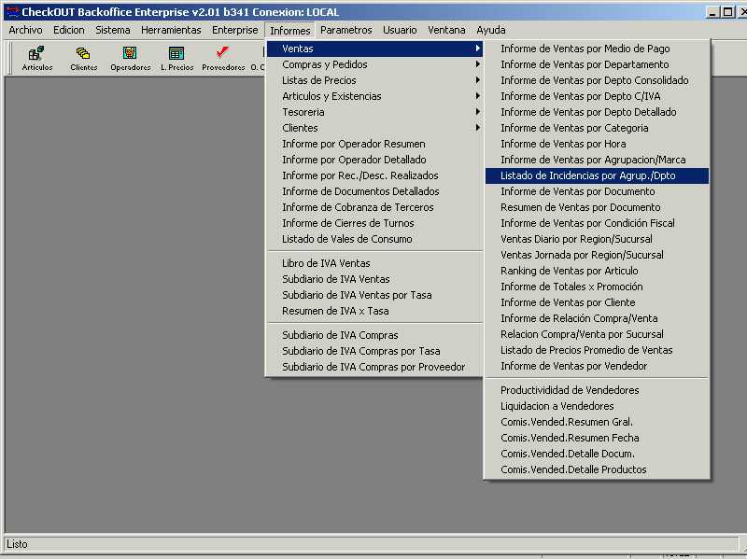This screenshot has width=747, height=560.
Task: Expand the Ventas submenu arrow
Action: pos(477,49)
